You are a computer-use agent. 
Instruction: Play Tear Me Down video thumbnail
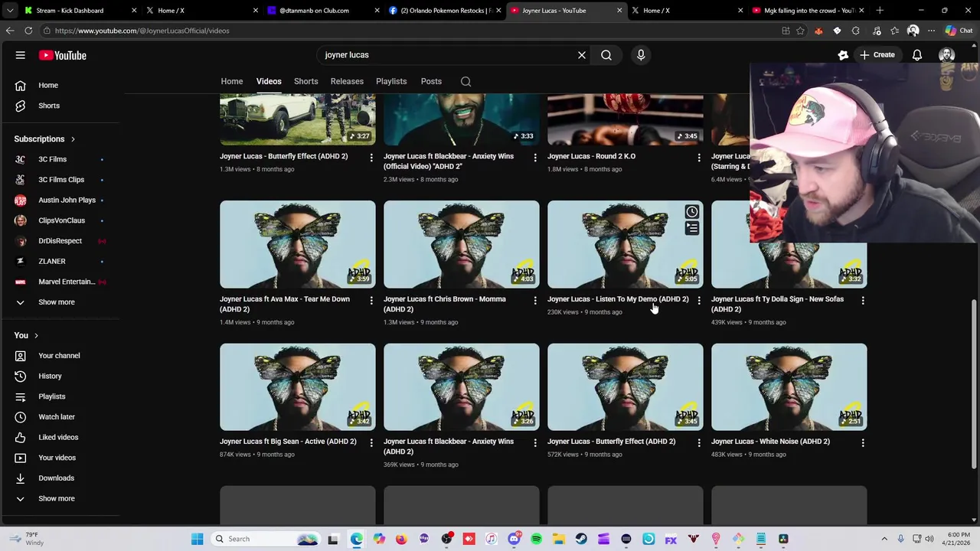(x=298, y=244)
